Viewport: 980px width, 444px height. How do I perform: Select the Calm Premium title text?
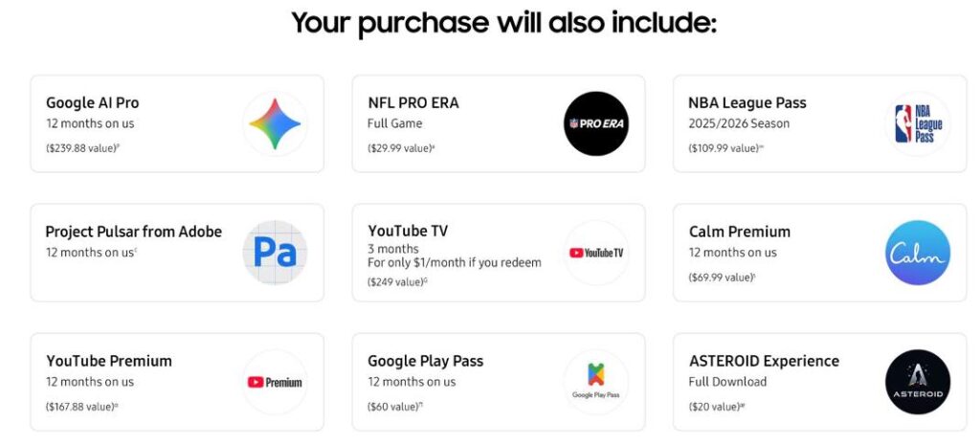point(740,232)
